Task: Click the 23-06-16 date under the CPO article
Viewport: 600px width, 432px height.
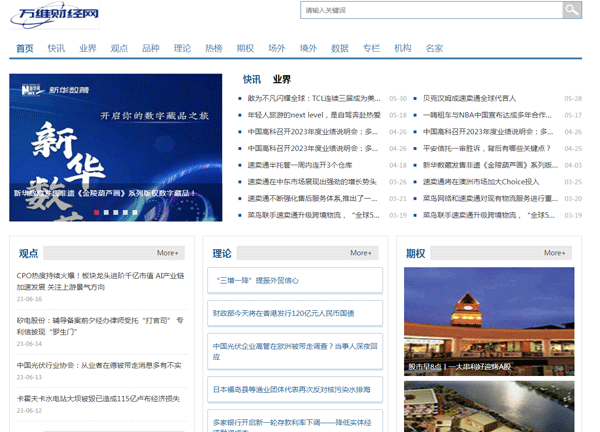Action: (29, 299)
